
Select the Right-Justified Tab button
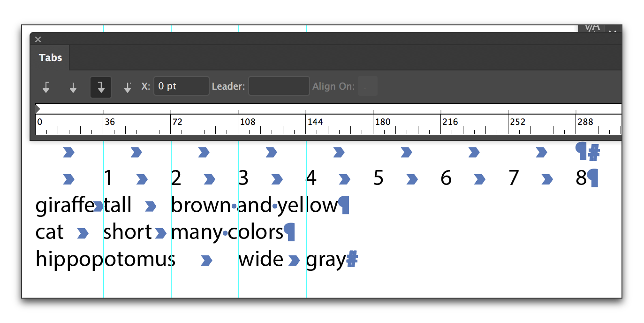(101, 87)
